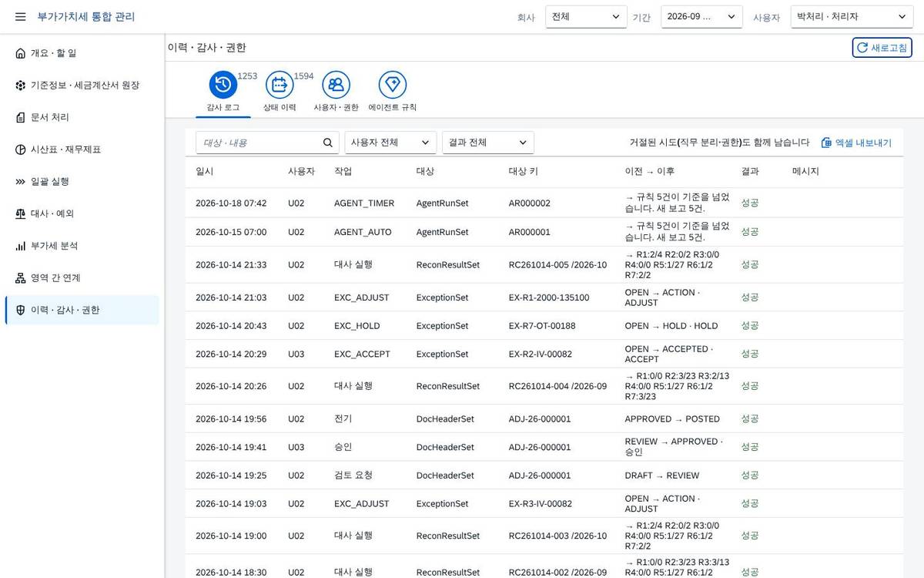Open the 회사 전체 dropdown

click(586, 17)
